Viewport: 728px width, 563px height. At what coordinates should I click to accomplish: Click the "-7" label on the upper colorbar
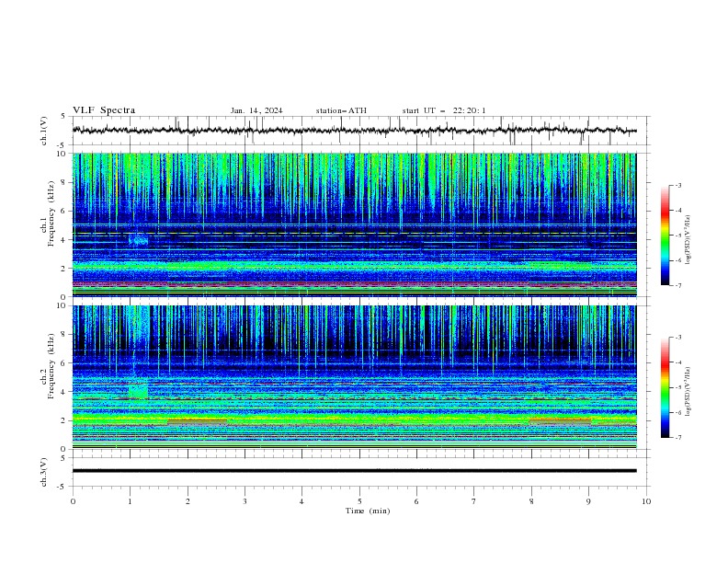(x=677, y=285)
